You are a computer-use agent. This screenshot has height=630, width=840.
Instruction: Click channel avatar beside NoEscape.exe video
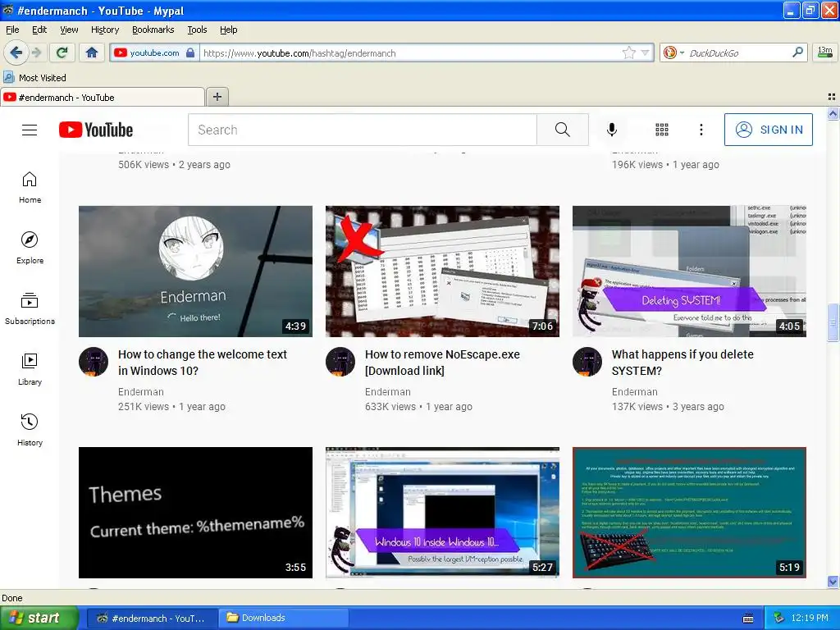click(x=340, y=362)
